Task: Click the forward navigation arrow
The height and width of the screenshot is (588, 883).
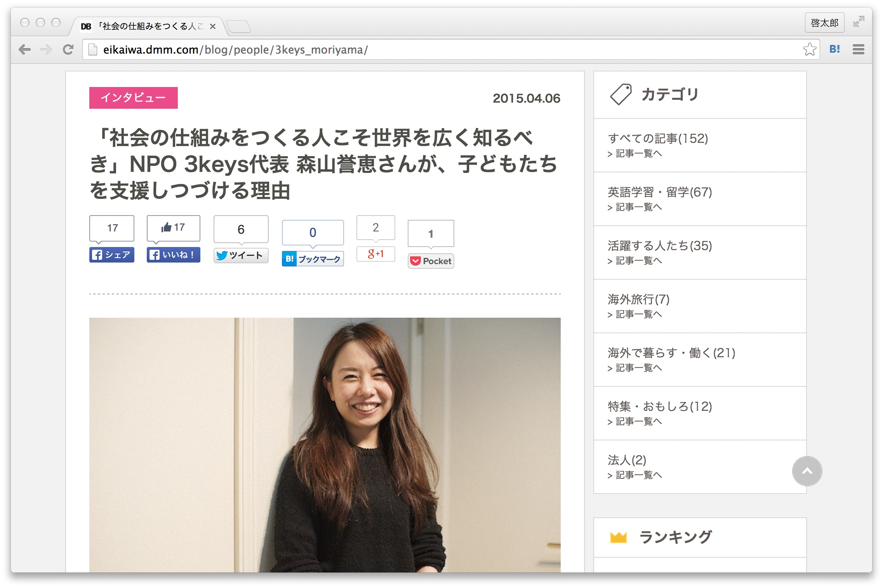Action: pyautogui.click(x=46, y=49)
